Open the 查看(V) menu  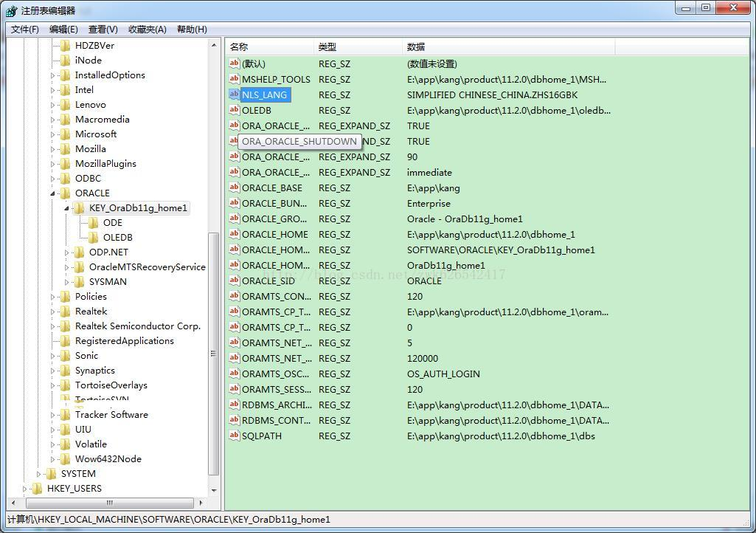[x=103, y=30]
